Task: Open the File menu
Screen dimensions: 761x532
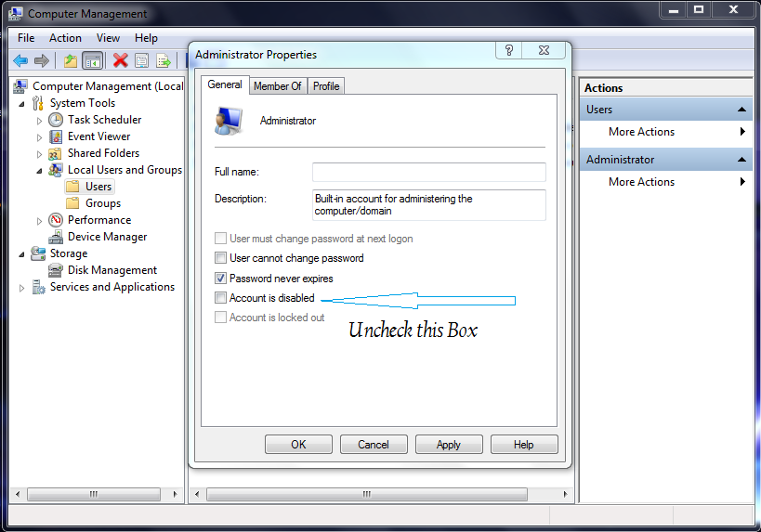Action: (26, 38)
